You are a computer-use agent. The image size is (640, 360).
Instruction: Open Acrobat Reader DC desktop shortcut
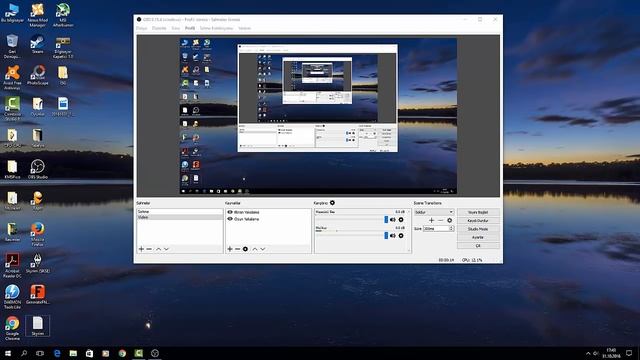click(12, 265)
